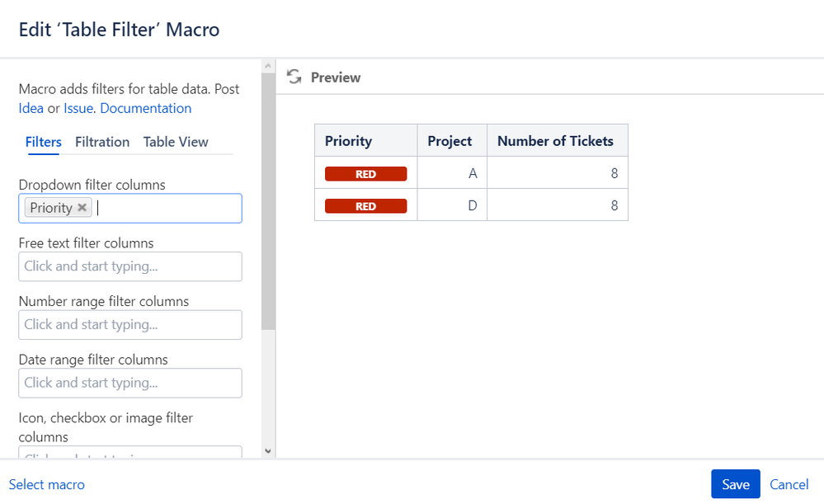Image resolution: width=824 pixels, height=504 pixels.
Task: Click the Select macro link
Action: point(47,484)
